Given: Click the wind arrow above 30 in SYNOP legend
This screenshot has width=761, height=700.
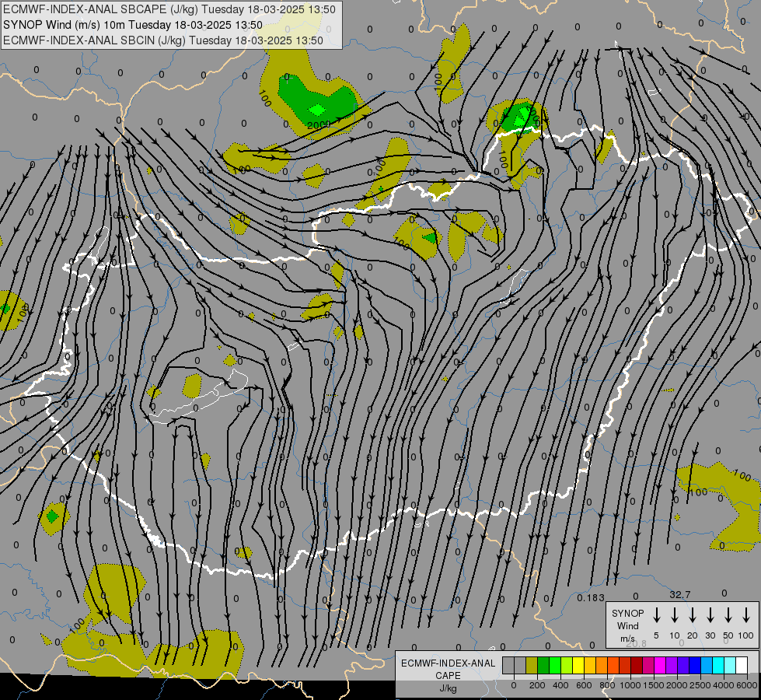Looking at the screenshot, I should (x=710, y=615).
